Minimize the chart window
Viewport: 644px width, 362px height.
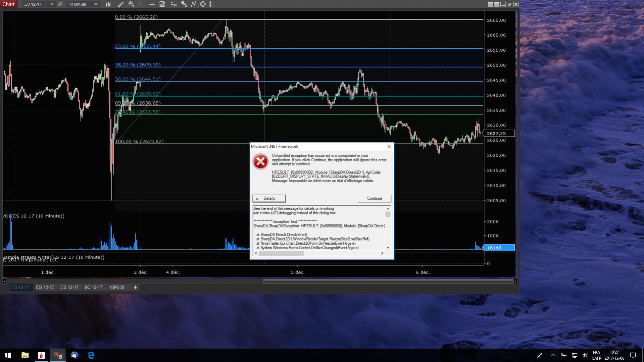tap(503, 4)
